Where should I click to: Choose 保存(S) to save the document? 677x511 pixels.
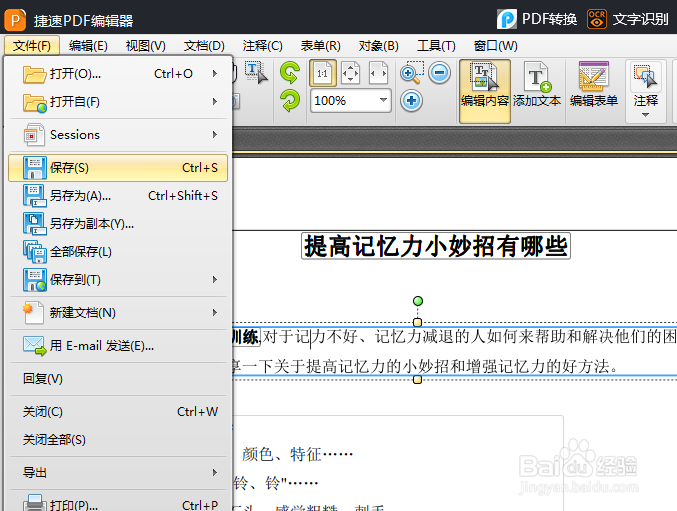pyautogui.click(x=118, y=167)
